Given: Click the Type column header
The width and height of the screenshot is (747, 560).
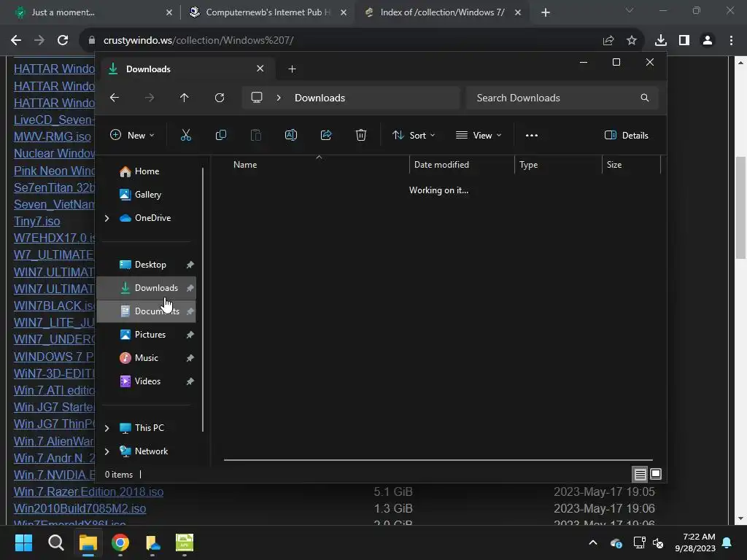Looking at the screenshot, I should [x=558, y=165].
